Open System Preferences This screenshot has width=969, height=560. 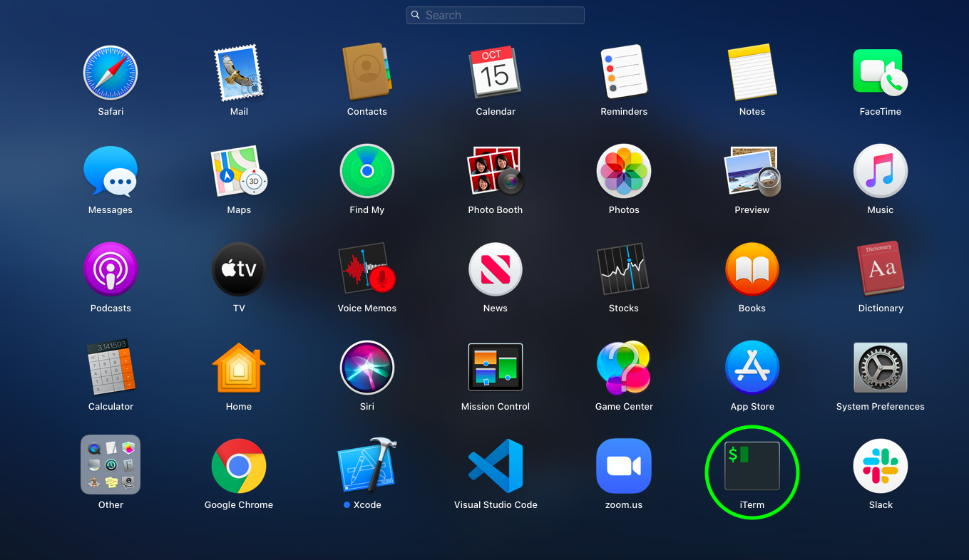tap(881, 368)
